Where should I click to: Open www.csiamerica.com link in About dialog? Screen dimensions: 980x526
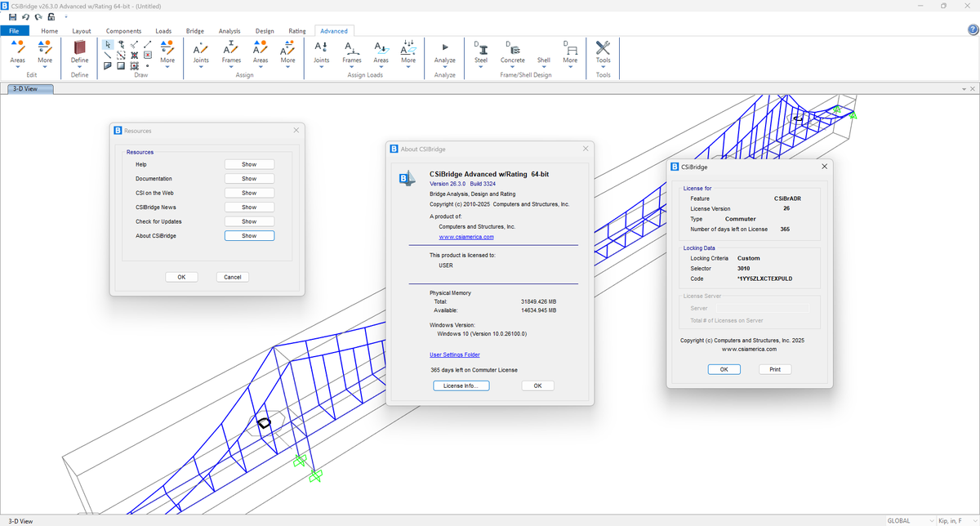click(466, 237)
